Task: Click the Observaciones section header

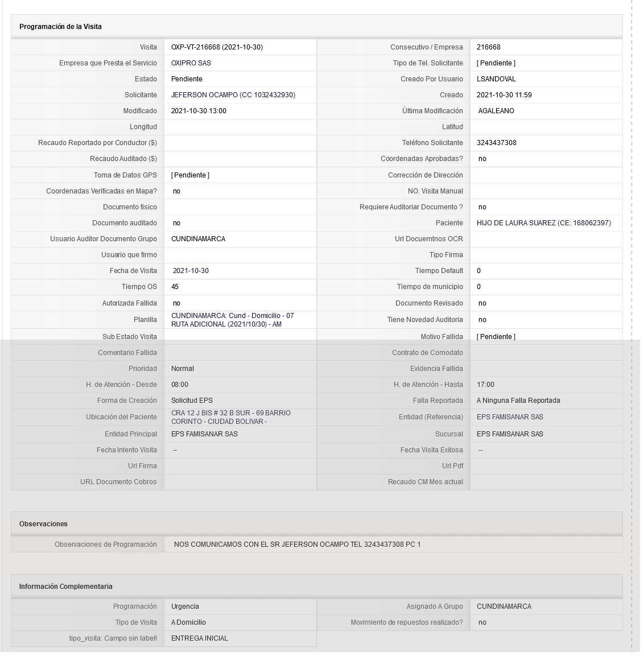Action: tap(43, 524)
